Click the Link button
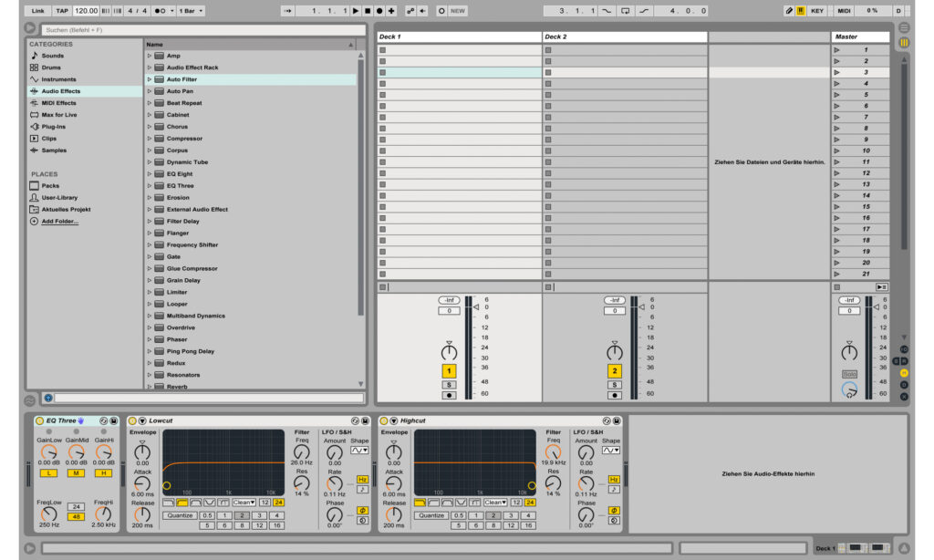Image resolution: width=934 pixels, height=560 pixels. tap(37, 11)
